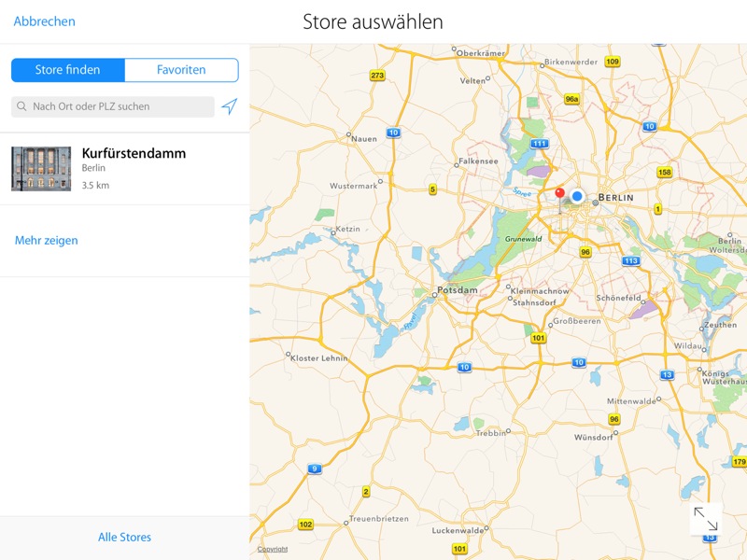The width and height of the screenshot is (747, 560).
Task: Expand results with Mehr zeigen
Action: tap(47, 241)
